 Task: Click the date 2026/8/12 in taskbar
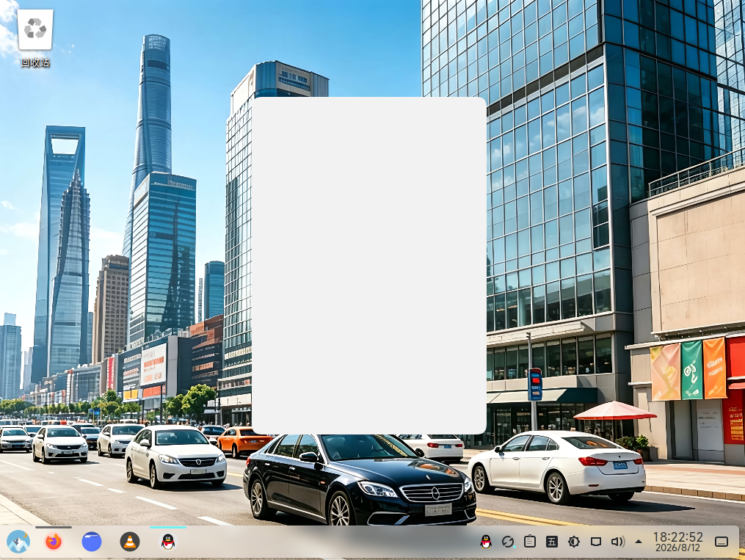coord(678,548)
